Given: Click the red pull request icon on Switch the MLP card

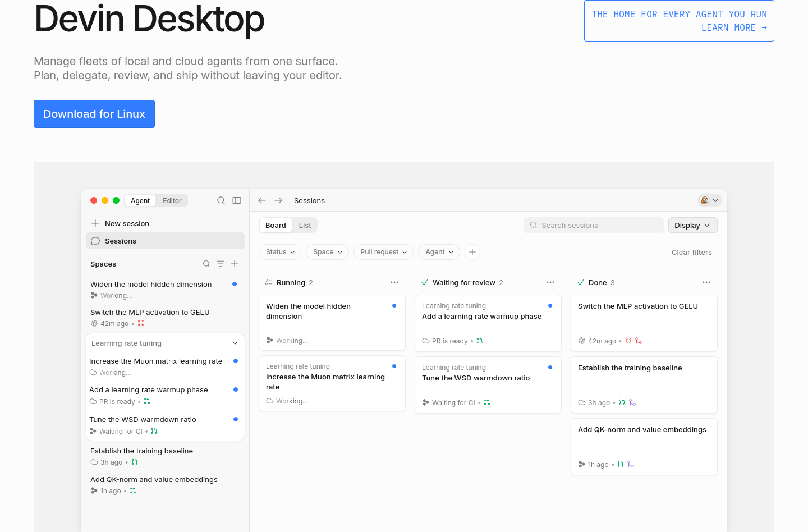Looking at the screenshot, I should pos(628,341).
